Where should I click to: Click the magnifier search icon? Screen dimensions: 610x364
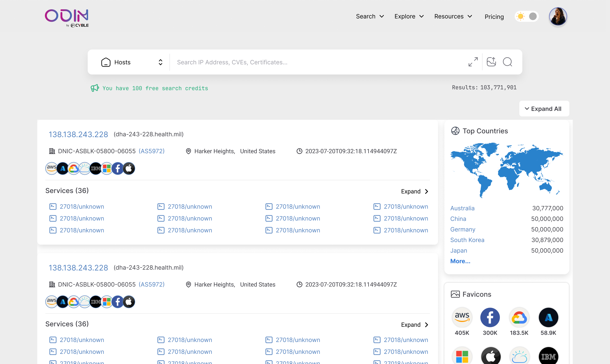click(507, 62)
